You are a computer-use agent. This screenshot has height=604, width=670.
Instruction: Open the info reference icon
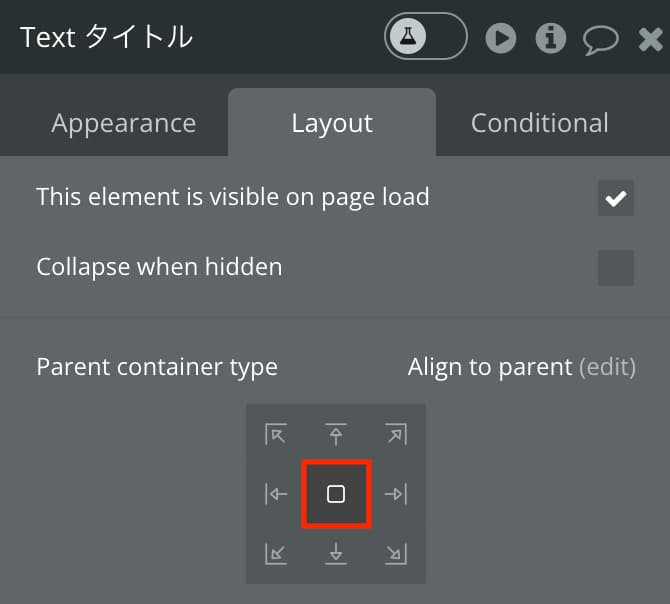tap(551, 38)
